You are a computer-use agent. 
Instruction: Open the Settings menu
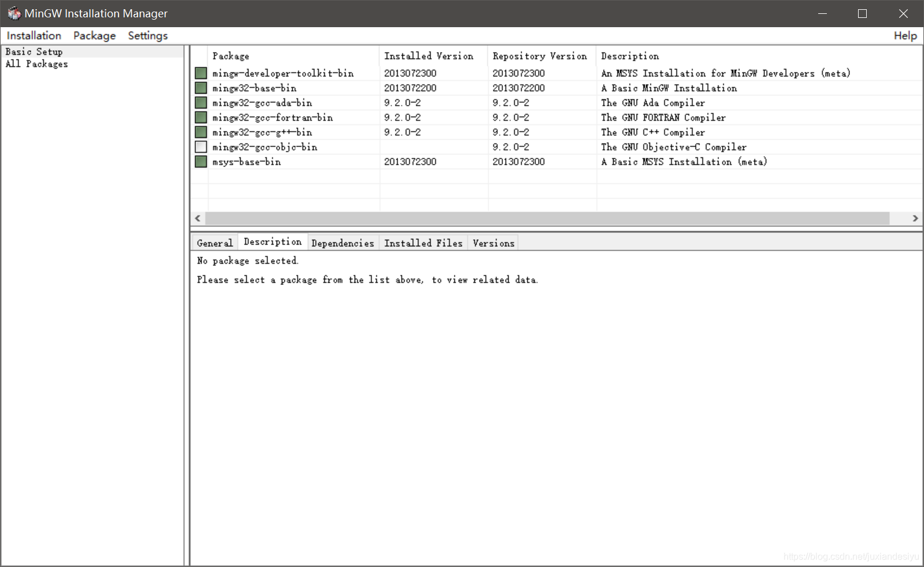tap(147, 35)
